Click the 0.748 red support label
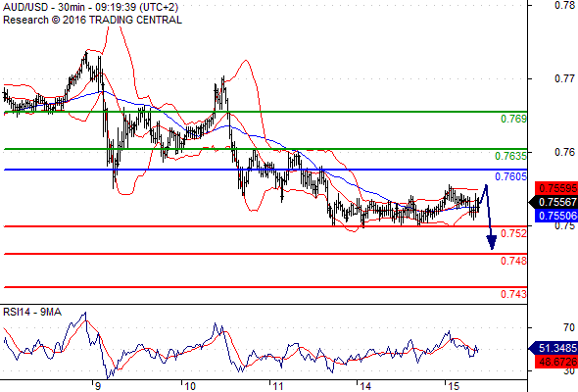578x392 pixels. point(513,261)
